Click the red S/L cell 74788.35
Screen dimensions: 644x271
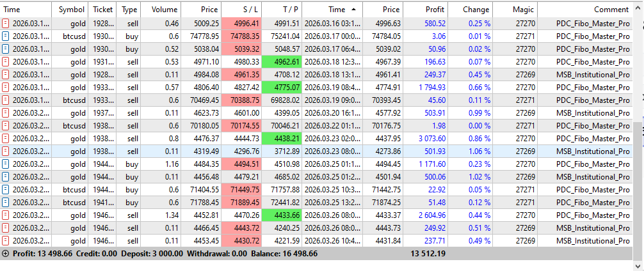pyautogui.click(x=241, y=36)
